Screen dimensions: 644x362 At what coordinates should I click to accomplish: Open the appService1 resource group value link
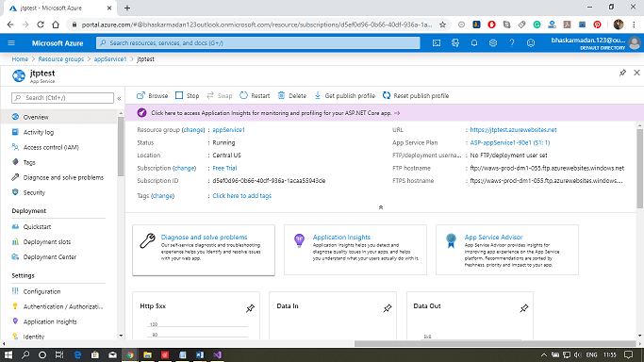228,130
